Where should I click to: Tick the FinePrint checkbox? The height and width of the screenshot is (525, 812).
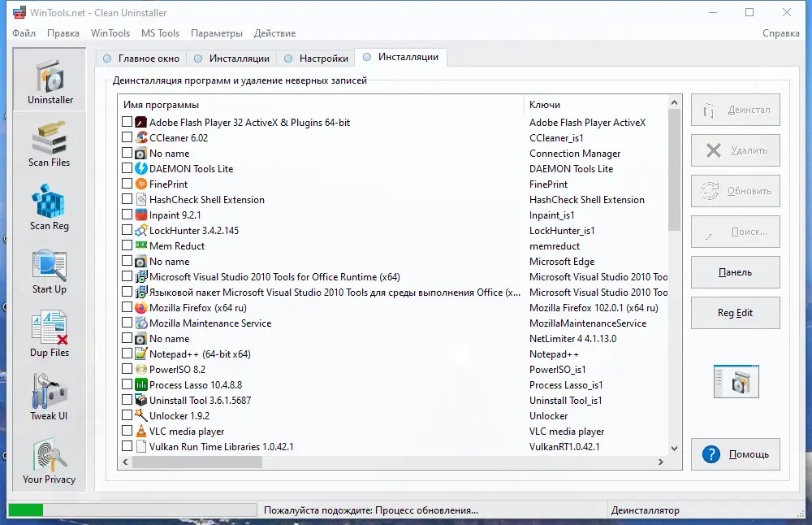[x=127, y=184]
